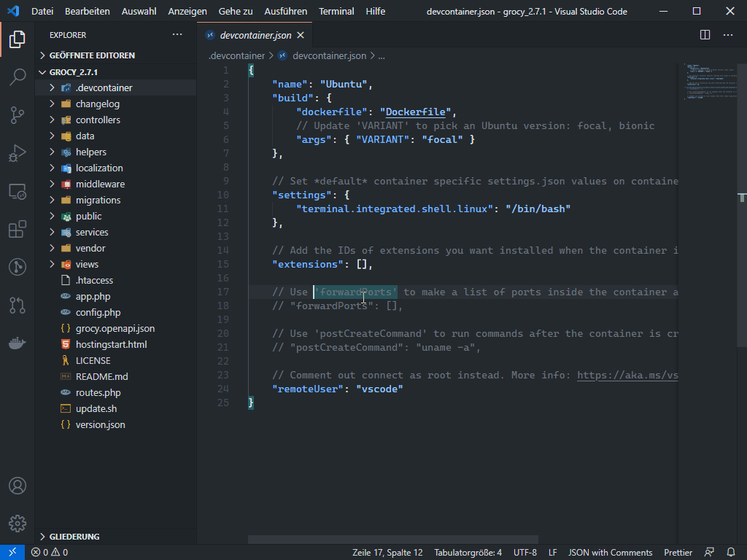Open the Terminal menu
Viewport: 747px width, 560px height.
tap(336, 12)
